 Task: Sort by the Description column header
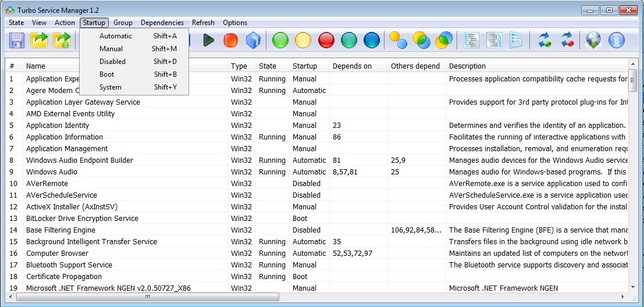point(467,66)
